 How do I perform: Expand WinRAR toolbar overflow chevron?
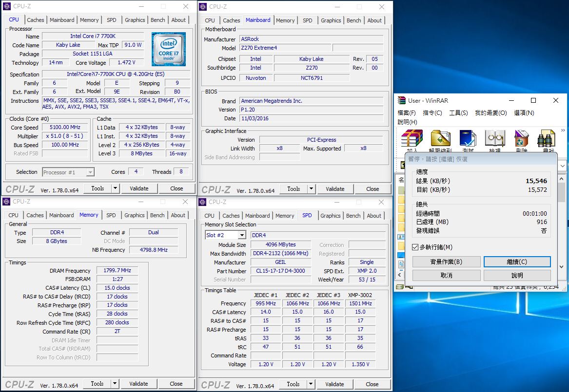click(x=563, y=130)
